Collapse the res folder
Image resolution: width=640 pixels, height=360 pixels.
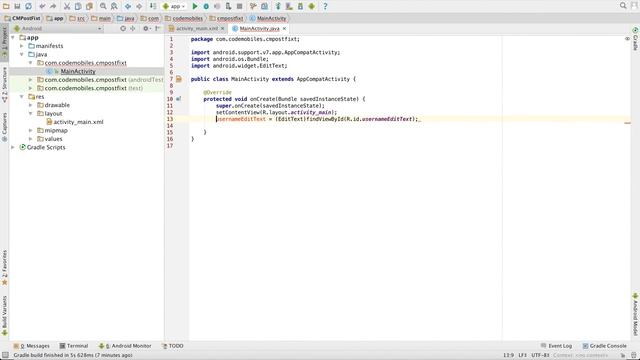click(22, 97)
